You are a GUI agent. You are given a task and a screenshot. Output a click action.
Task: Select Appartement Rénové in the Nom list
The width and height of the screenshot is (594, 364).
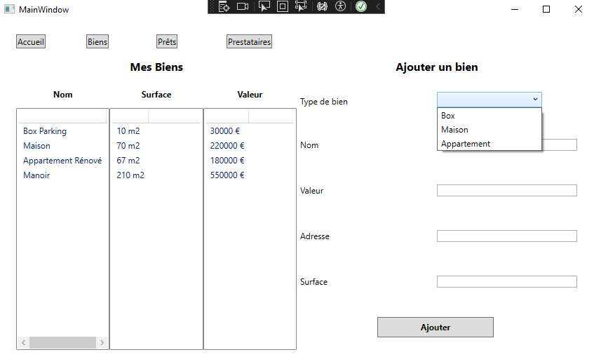(x=62, y=161)
